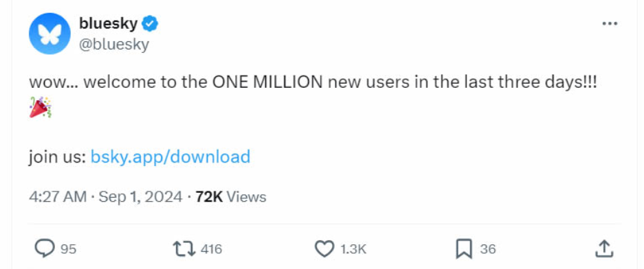The width and height of the screenshot is (644, 269).
Task: Click the repost arrows icon
Action: point(184,249)
